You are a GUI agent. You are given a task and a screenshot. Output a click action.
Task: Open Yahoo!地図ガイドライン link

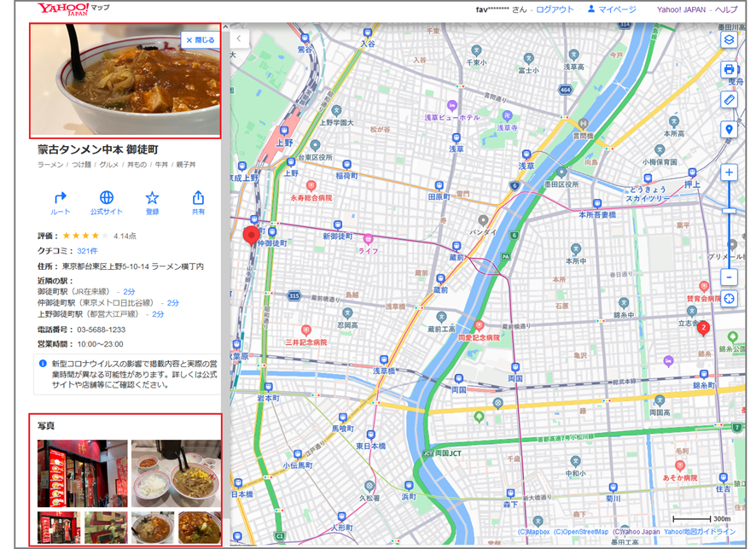click(x=700, y=532)
